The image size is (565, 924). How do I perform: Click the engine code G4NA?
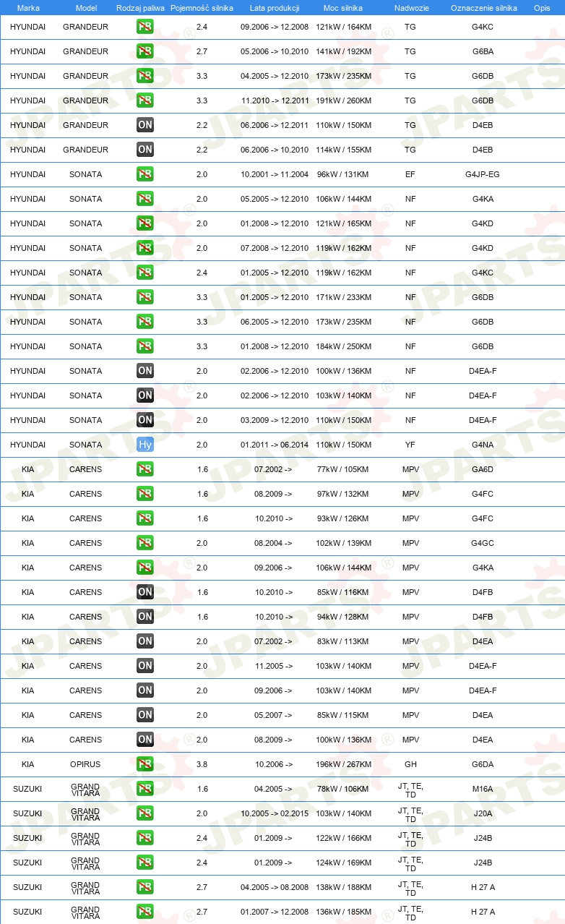pyautogui.click(x=483, y=445)
